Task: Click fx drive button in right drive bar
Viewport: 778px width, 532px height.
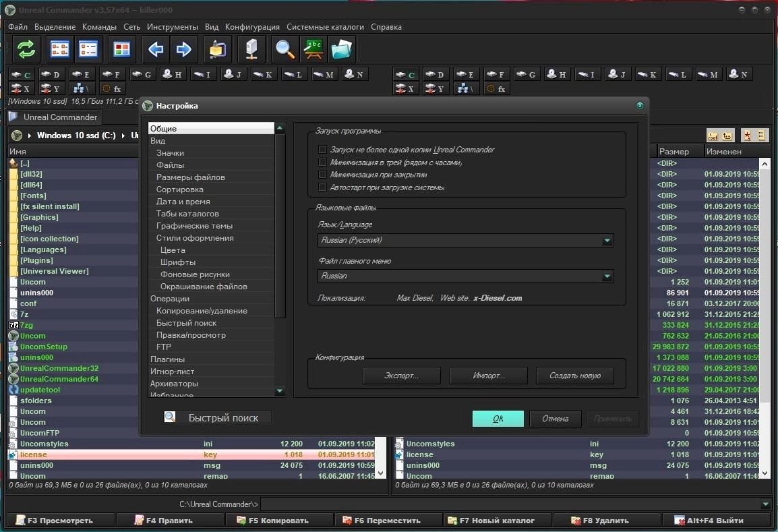Action: click(497, 89)
